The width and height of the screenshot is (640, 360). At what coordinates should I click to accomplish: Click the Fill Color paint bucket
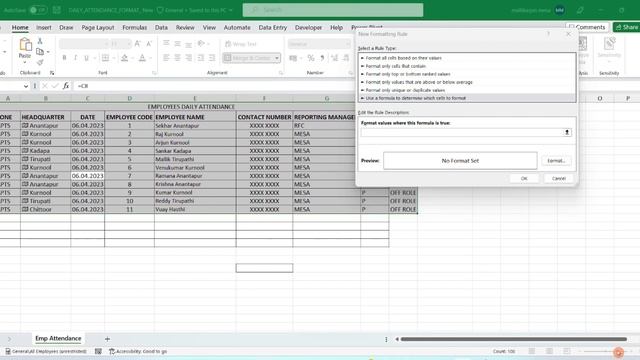pos(125,58)
